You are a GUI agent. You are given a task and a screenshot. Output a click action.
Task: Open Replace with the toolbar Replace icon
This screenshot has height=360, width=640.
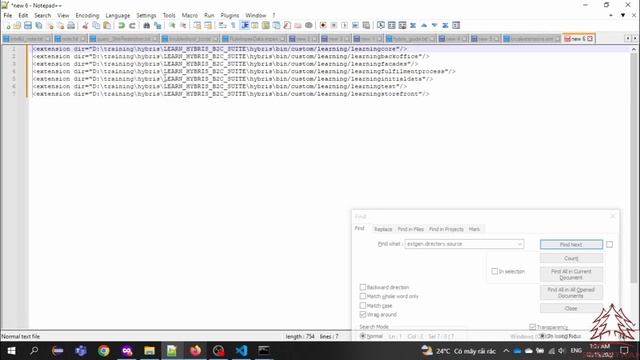(158, 26)
